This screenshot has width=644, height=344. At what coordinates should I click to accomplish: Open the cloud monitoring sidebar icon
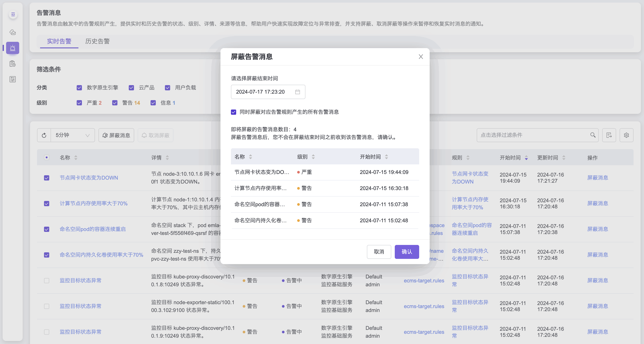coord(12,32)
